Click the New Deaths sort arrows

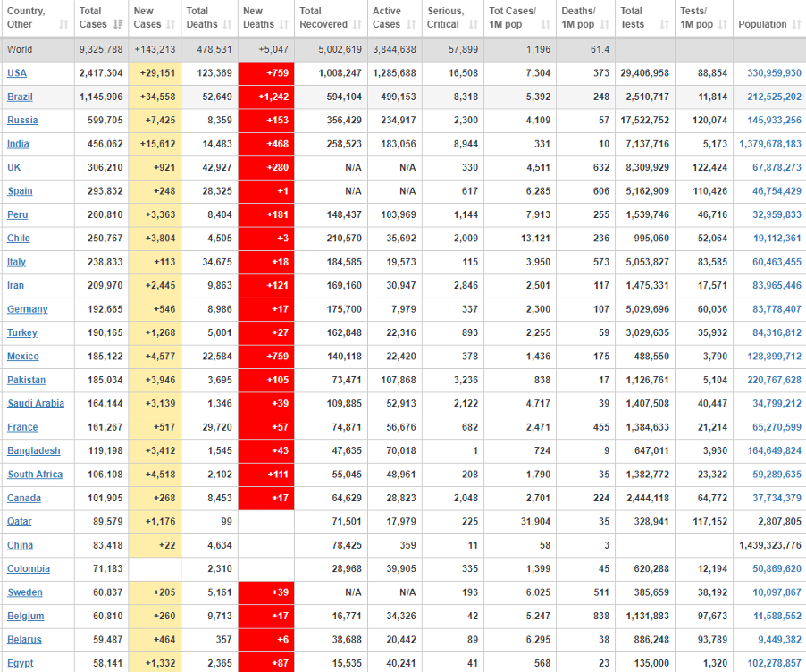click(284, 24)
